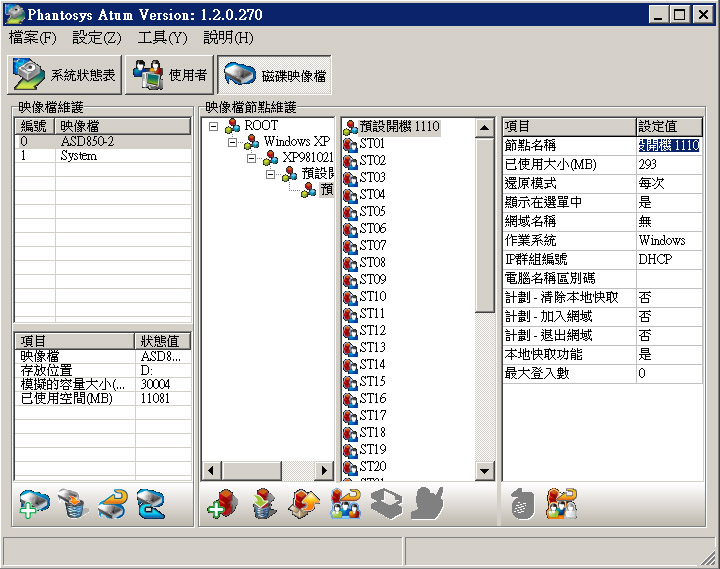This screenshot has height=569, width=720.
Task: Click the node users assignment icon
Action: [345, 504]
